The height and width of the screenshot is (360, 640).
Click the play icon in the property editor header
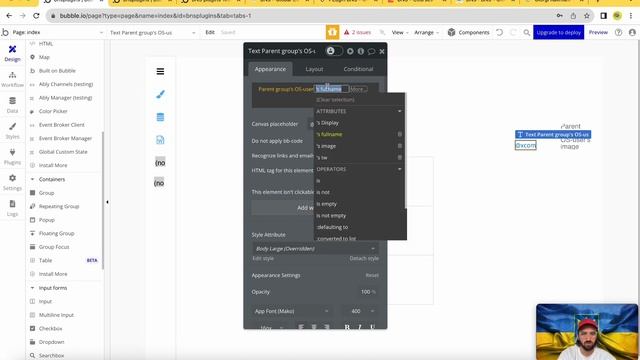[350, 51]
